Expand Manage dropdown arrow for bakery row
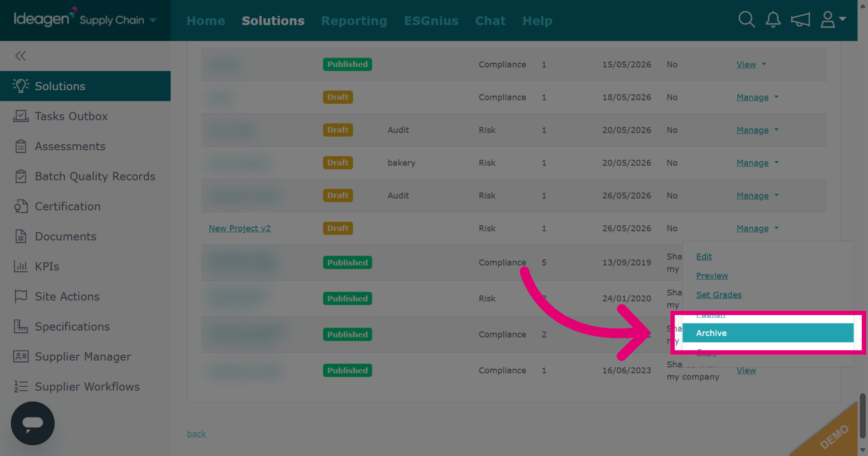Screen dimensions: 868x456 [x=776, y=162]
